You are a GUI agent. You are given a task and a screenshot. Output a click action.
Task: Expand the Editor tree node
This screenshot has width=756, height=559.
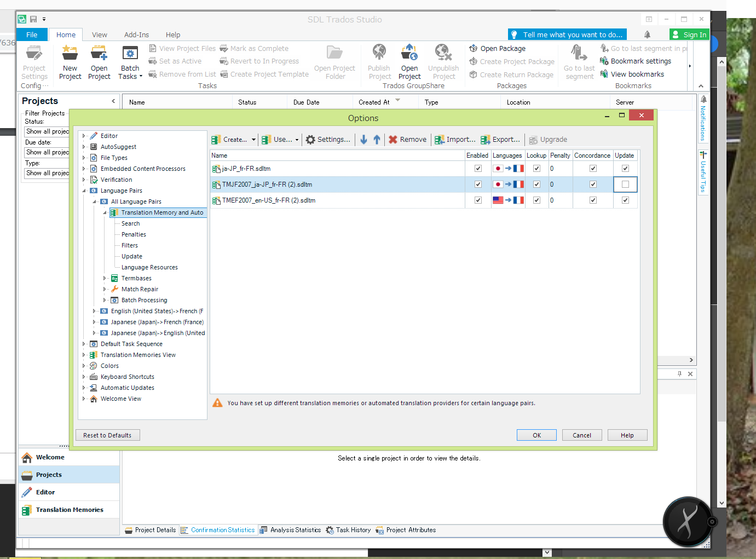84,136
